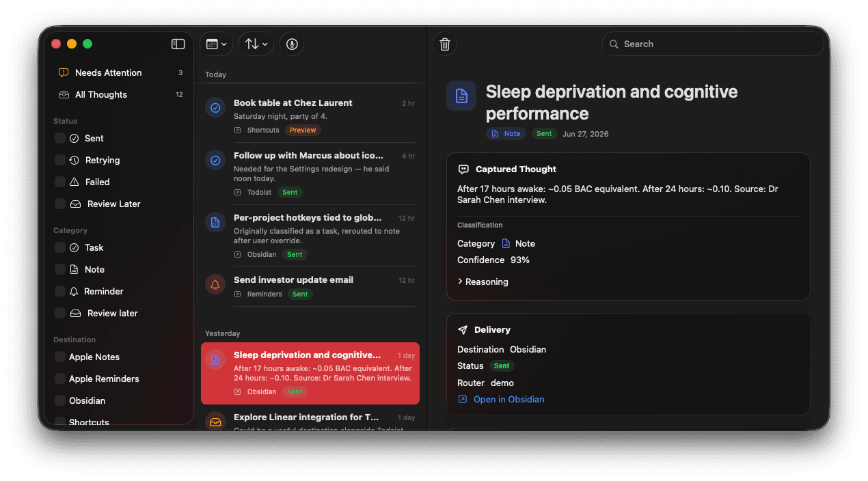868x481 pixels.
Task: Open the sort order dropdown
Action: [x=256, y=44]
